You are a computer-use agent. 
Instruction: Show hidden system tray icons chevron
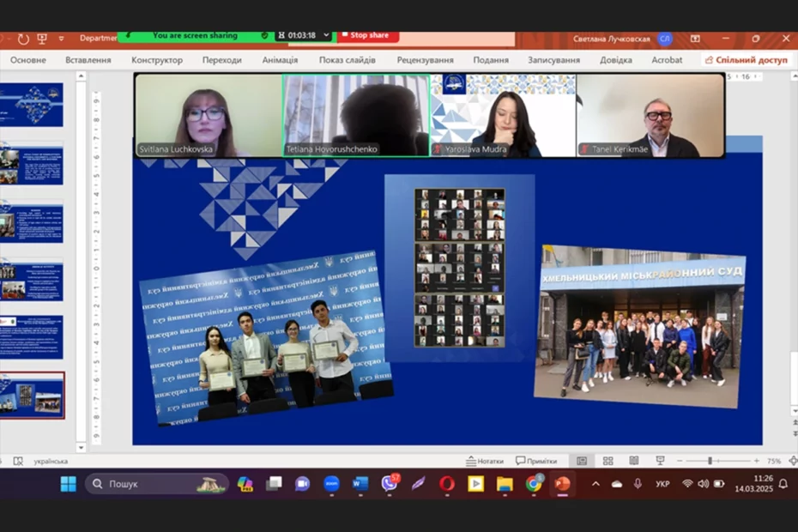[595, 484]
